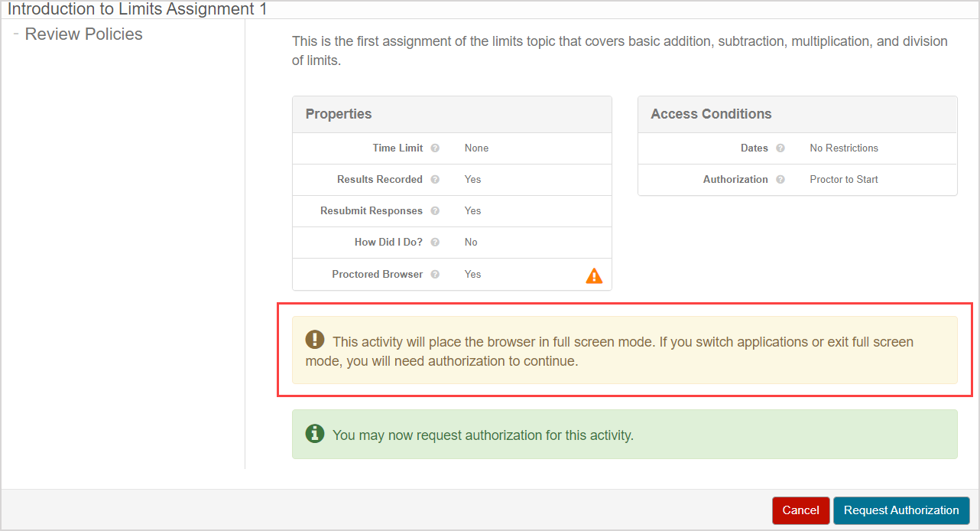The width and height of the screenshot is (980, 531).
Task: Click exclamation icon in full screen warning
Action: pos(314,340)
